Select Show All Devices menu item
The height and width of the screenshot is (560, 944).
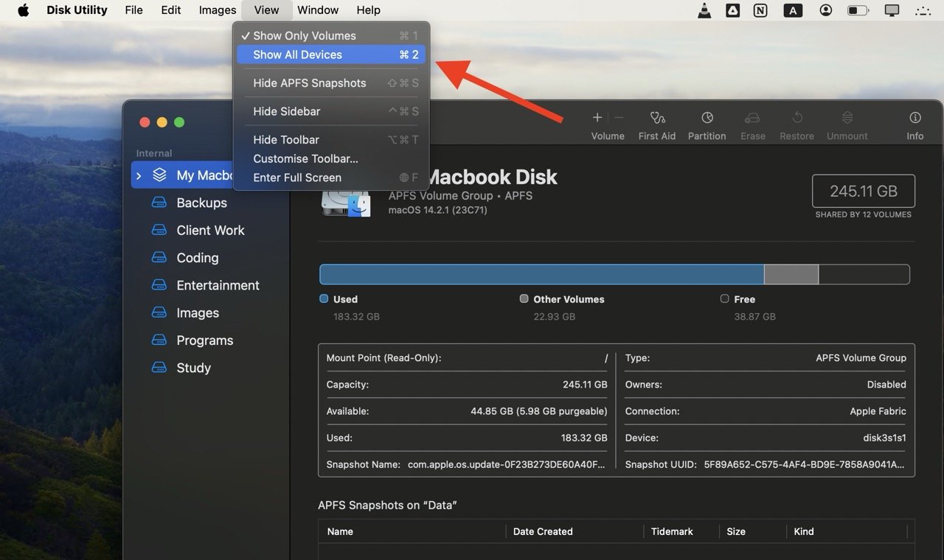pos(297,55)
